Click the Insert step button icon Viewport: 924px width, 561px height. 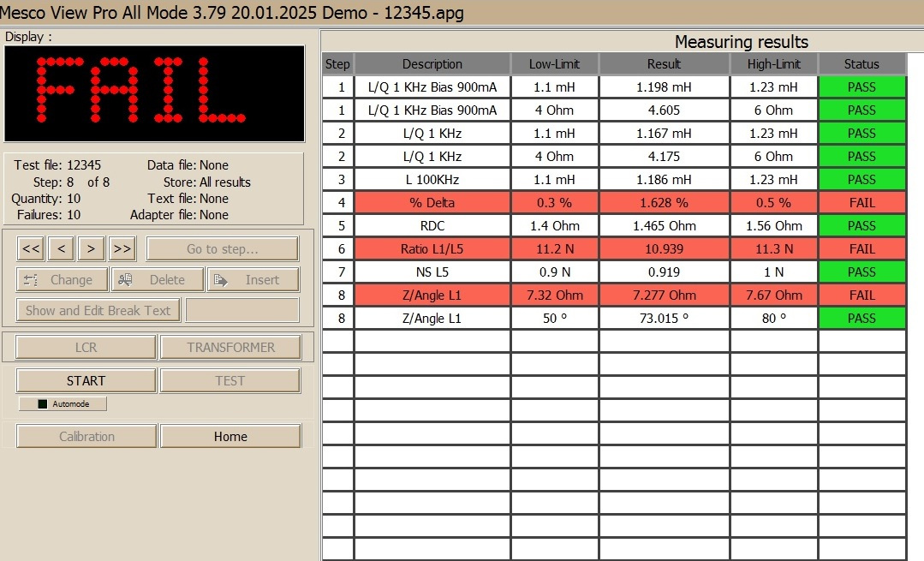point(221,280)
